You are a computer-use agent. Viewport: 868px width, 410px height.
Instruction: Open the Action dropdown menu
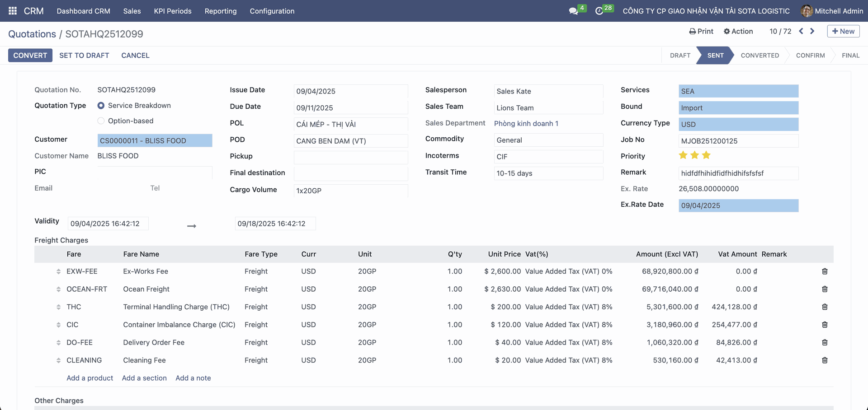click(738, 31)
